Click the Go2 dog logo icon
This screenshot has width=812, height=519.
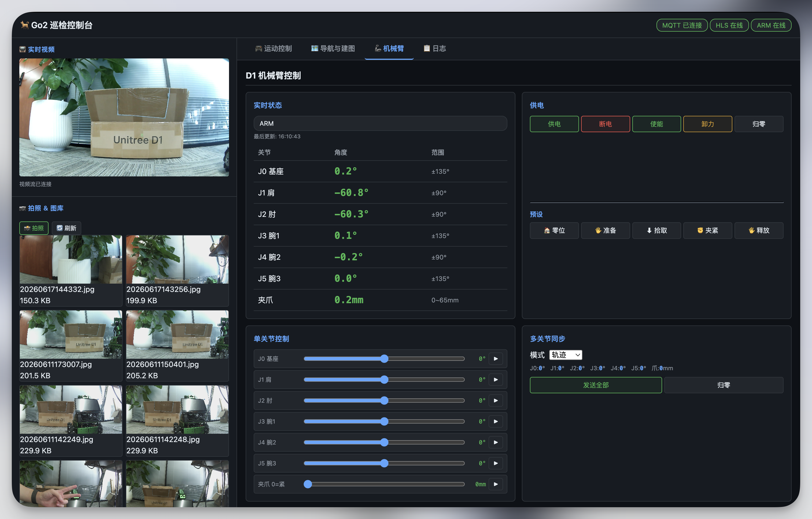pos(24,25)
